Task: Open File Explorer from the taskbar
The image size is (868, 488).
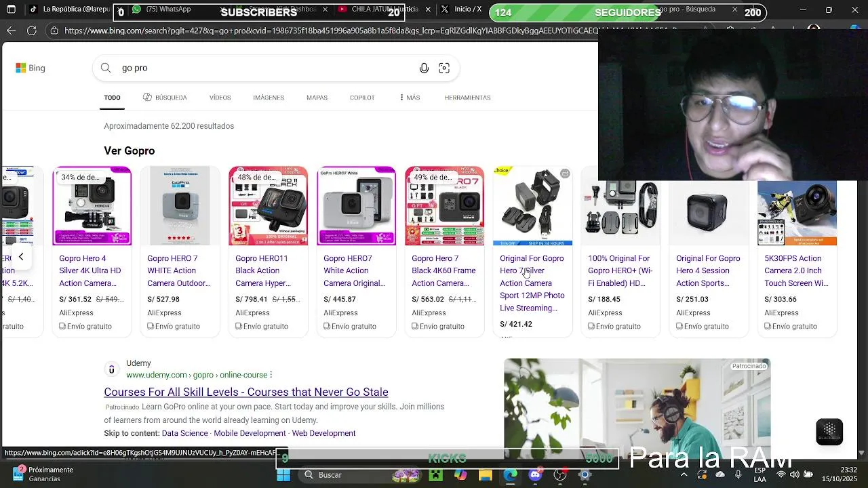Action: [x=486, y=474]
